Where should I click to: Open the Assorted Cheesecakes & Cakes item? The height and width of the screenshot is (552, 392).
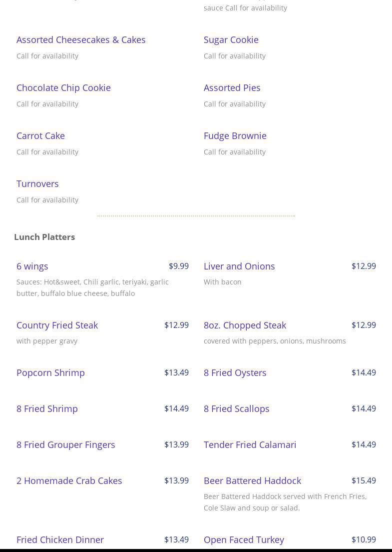(81, 39)
